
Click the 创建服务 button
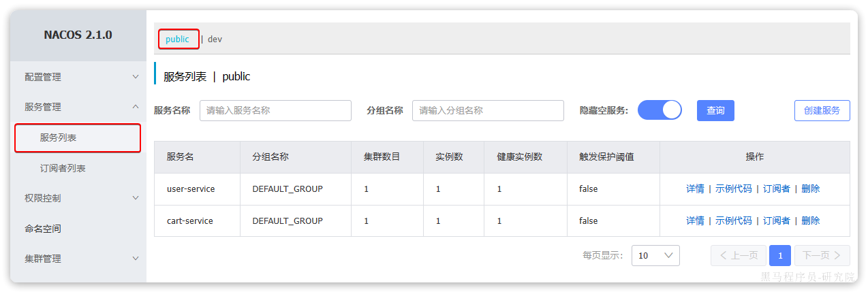point(822,110)
